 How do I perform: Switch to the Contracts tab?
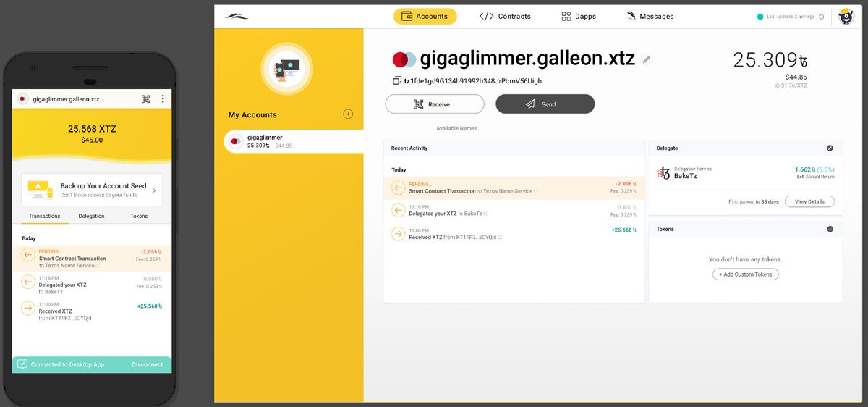pos(505,16)
